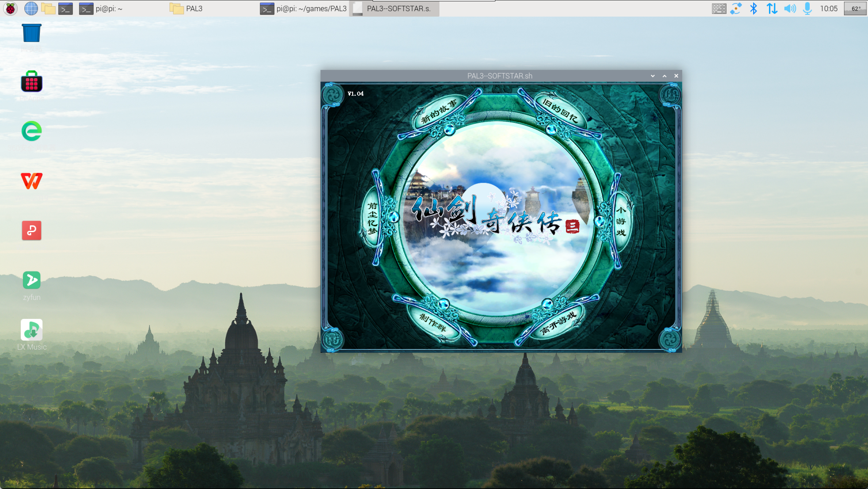Open file manager from taskbar
This screenshot has height=489, width=868.
(48, 8)
